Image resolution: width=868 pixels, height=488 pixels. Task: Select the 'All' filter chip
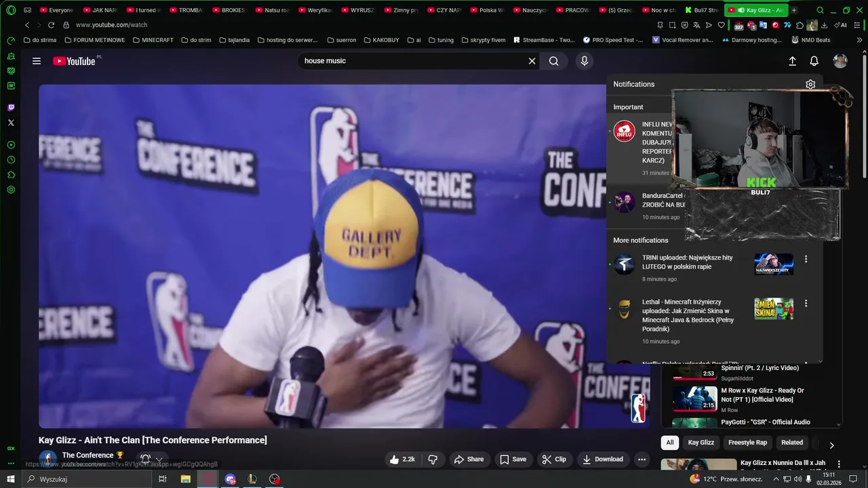(670, 443)
